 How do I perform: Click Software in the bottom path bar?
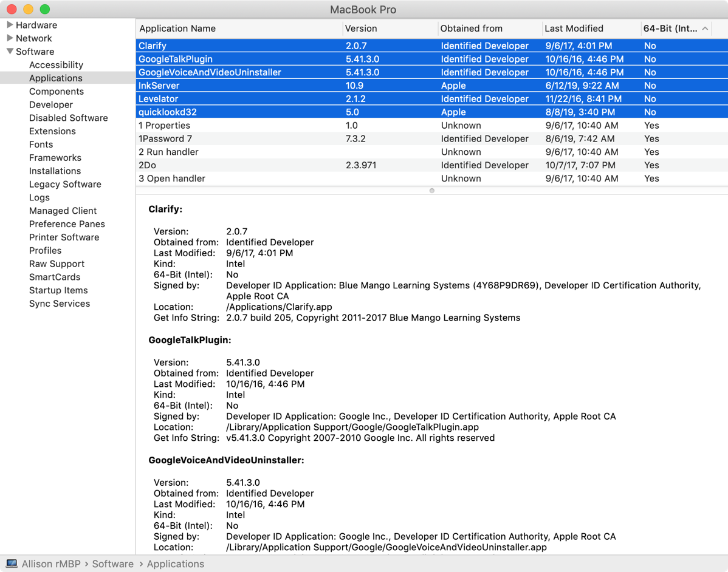112,564
